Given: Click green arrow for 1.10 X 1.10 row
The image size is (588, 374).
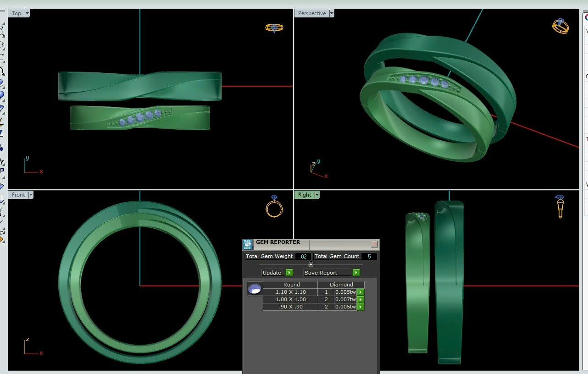Looking at the screenshot, I should point(361,292).
